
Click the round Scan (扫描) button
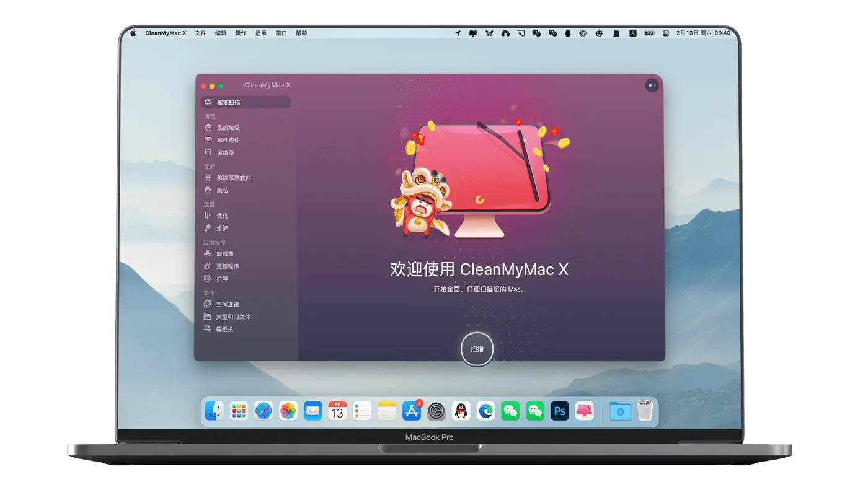[x=477, y=349]
